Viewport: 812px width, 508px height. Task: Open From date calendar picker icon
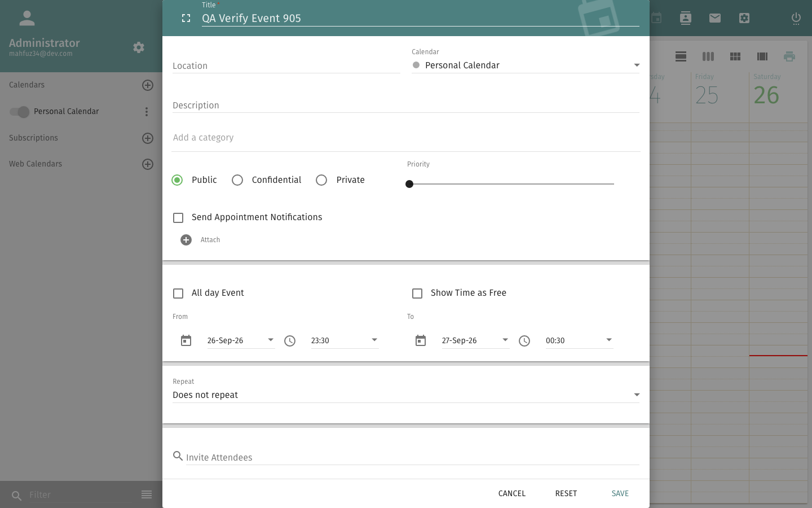pyautogui.click(x=186, y=340)
